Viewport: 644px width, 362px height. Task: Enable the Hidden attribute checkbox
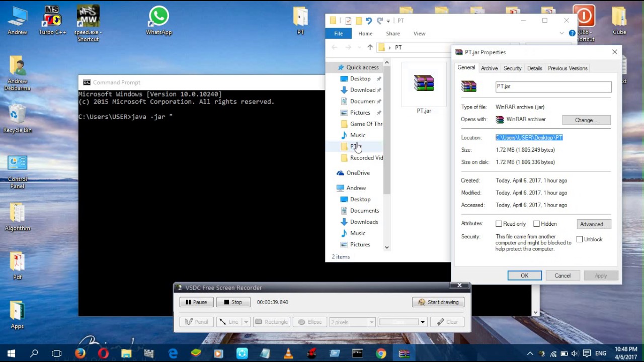[536, 224]
